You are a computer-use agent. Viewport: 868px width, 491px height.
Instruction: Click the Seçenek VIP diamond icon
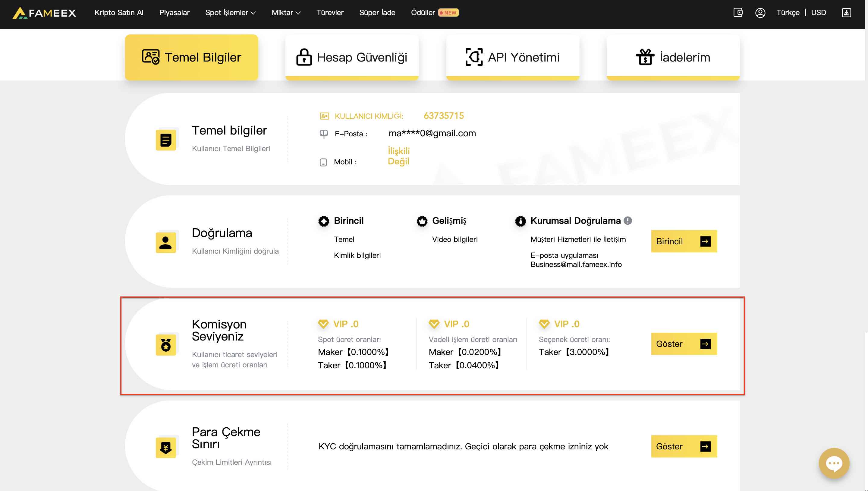pyautogui.click(x=544, y=324)
